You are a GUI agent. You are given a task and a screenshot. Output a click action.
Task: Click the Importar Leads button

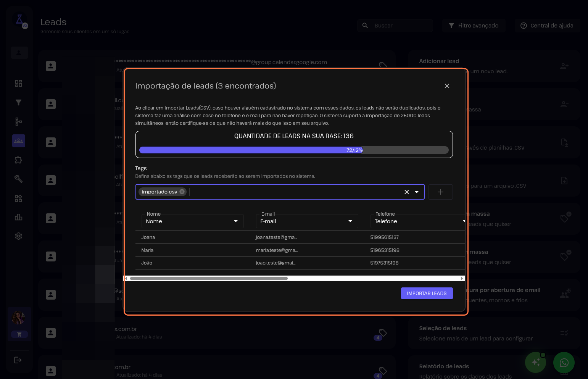pos(427,293)
